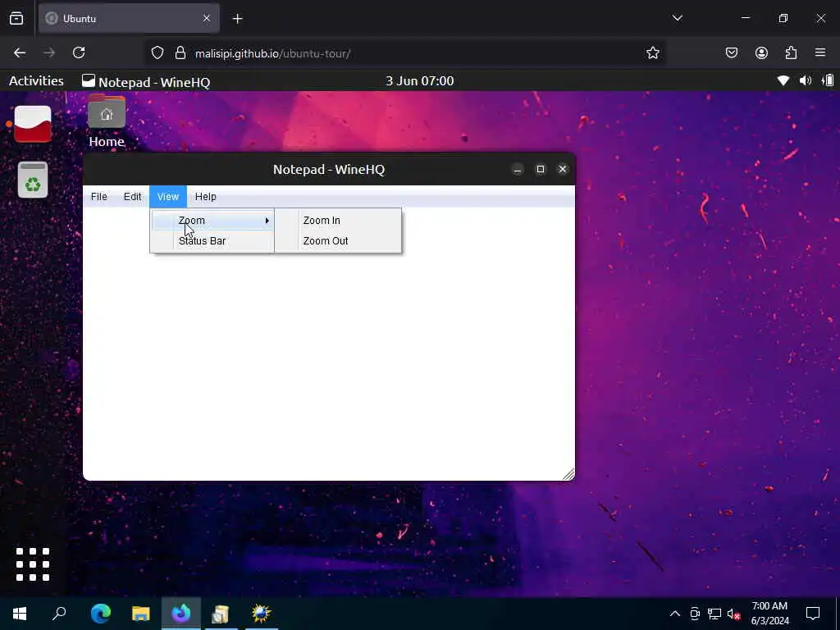The width and height of the screenshot is (840, 630).
Task: Open Windows taskbar search
Action: click(x=59, y=614)
